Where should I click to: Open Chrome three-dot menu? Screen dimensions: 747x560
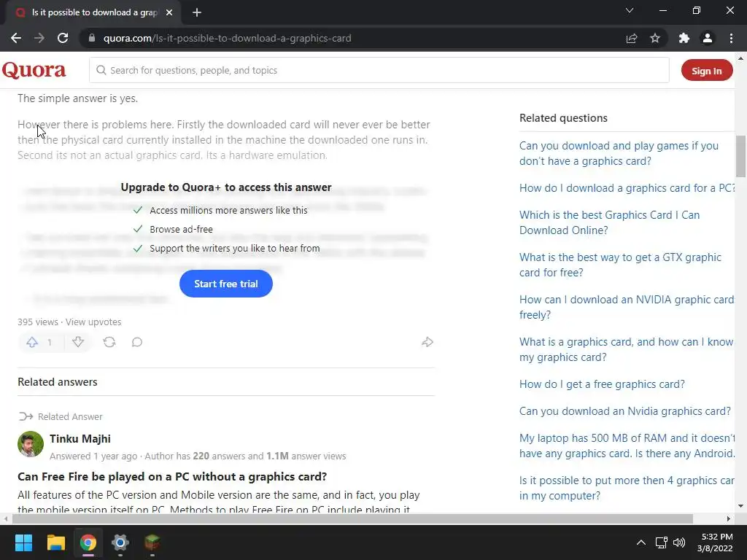[731, 38]
